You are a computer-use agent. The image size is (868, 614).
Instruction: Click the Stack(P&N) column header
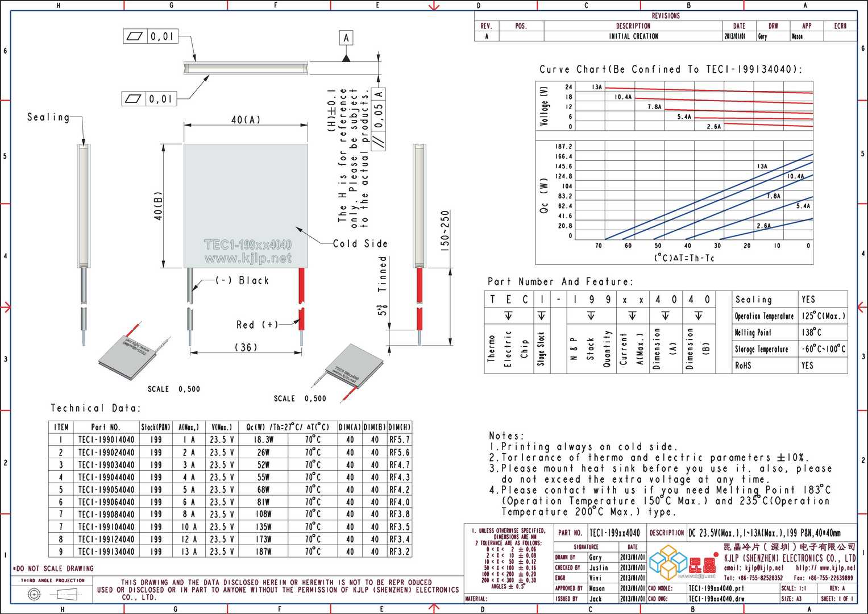tap(156, 427)
